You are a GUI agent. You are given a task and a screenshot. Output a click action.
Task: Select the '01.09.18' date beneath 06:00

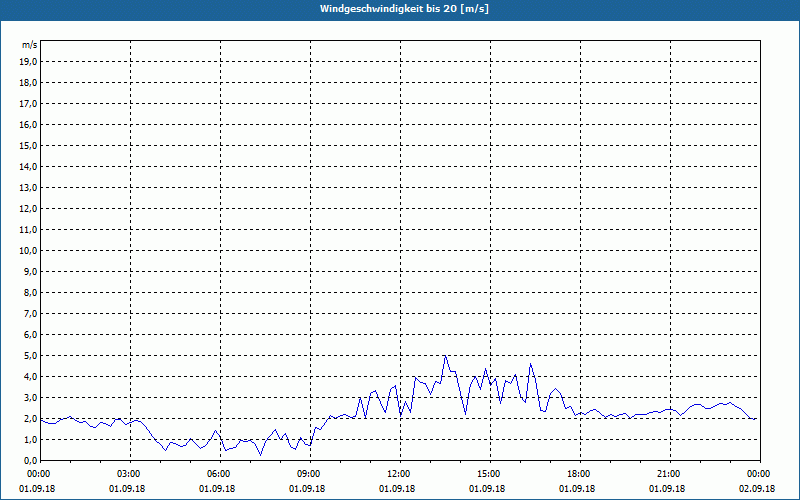pyautogui.click(x=217, y=489)
